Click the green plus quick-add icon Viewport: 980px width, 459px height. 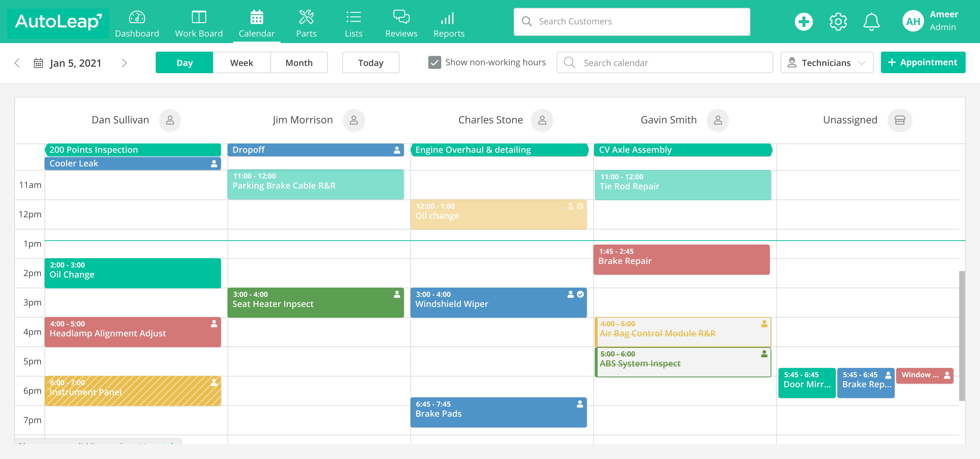[804, 22]
